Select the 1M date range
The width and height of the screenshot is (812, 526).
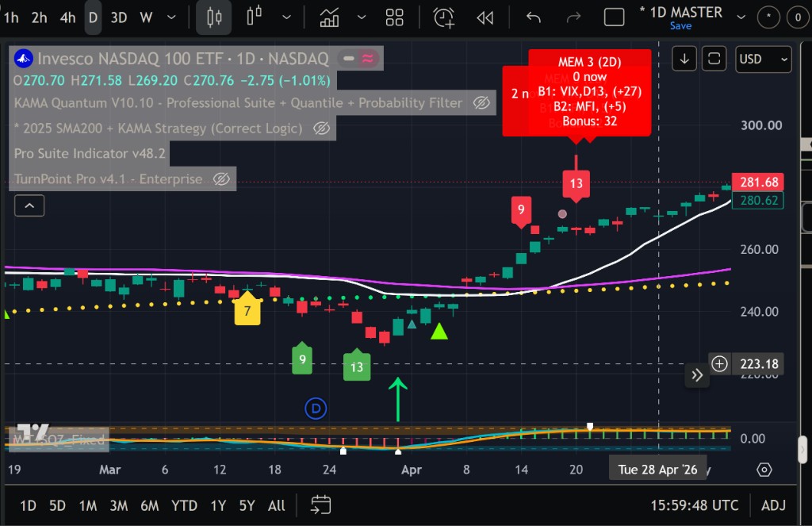[87, 505]
